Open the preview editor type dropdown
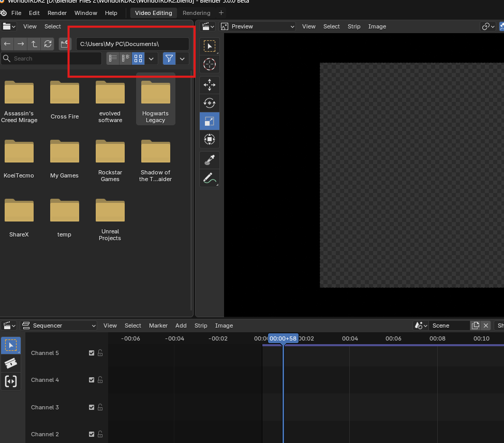504x443 pixels. point(208,26)
